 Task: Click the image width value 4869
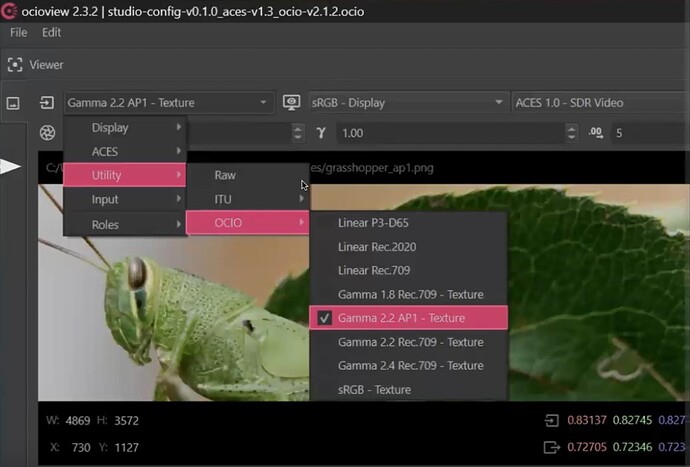[x=78, y=421]
